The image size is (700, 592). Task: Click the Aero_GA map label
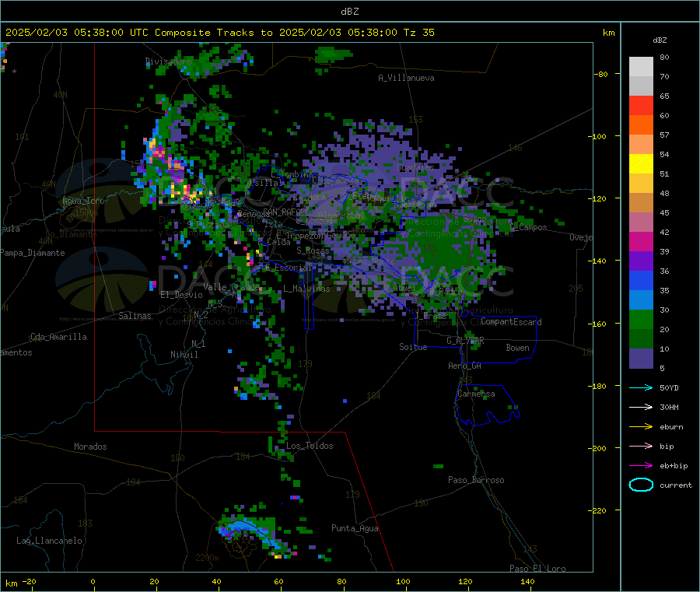coord(464,366)
